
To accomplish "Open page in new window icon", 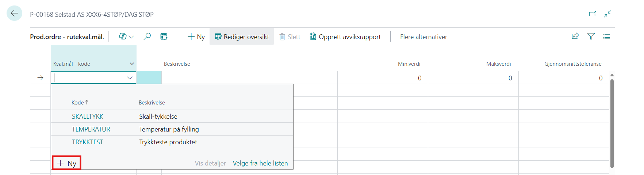I will tap(592, 14).
